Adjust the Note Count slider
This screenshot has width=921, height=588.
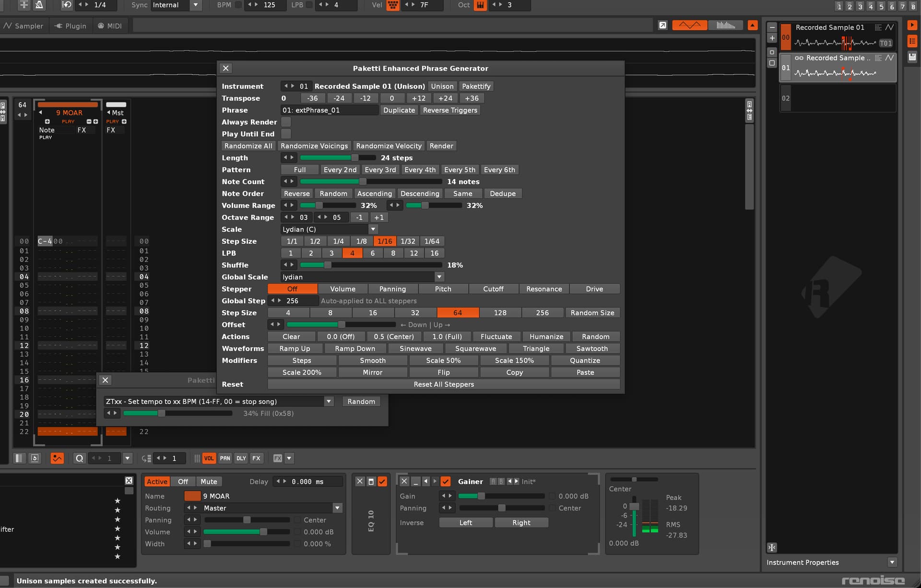point(371,181)
